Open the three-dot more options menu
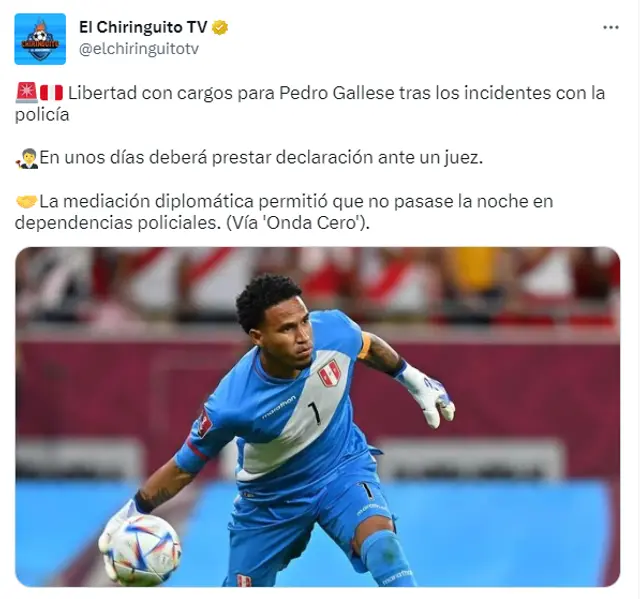The image size is (640, 599). [611, 28]
